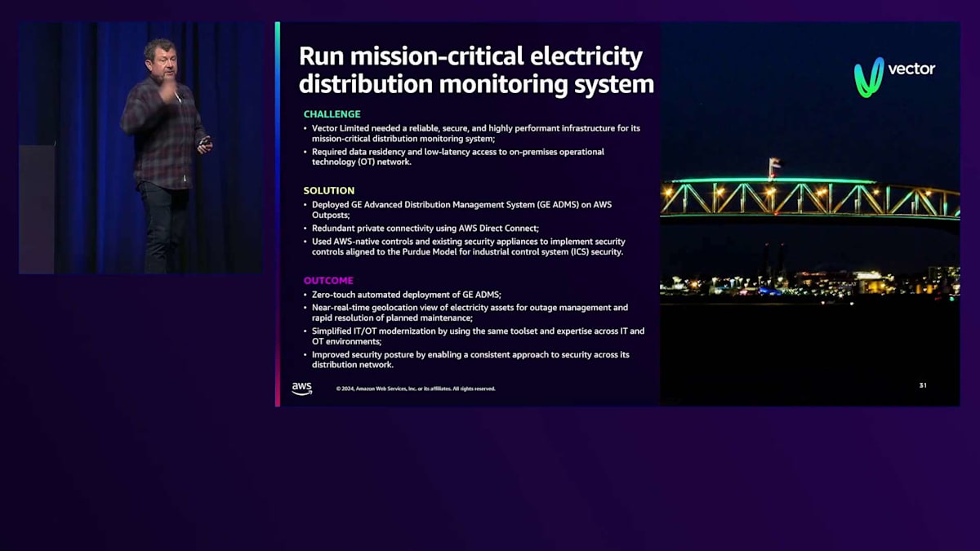Click the "CHALLENGE" heading
Image resolution: width=980 pixels, height=551 pixels.
tap(332, 114)
